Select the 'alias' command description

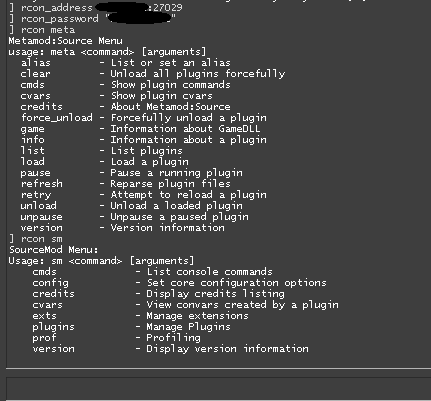coord(171,63)
